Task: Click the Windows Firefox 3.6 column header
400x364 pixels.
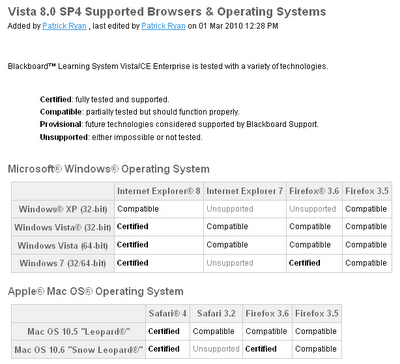Action: tap(314, 191)
